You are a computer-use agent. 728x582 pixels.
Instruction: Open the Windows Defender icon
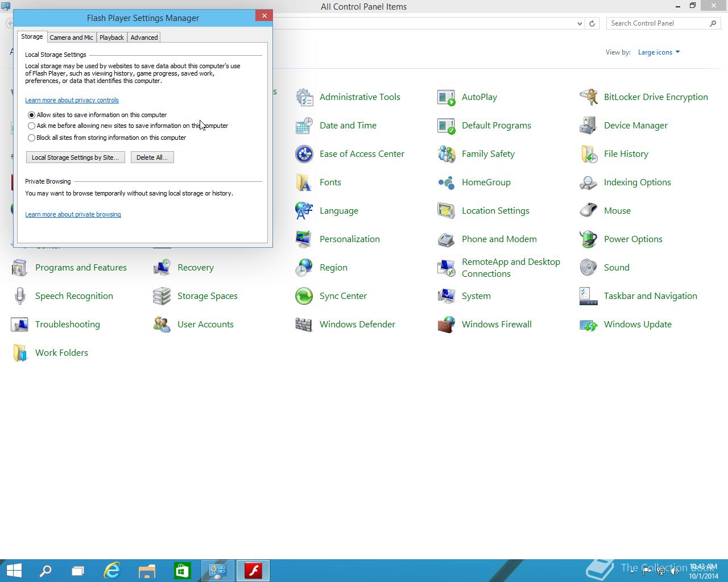point(304,325)
